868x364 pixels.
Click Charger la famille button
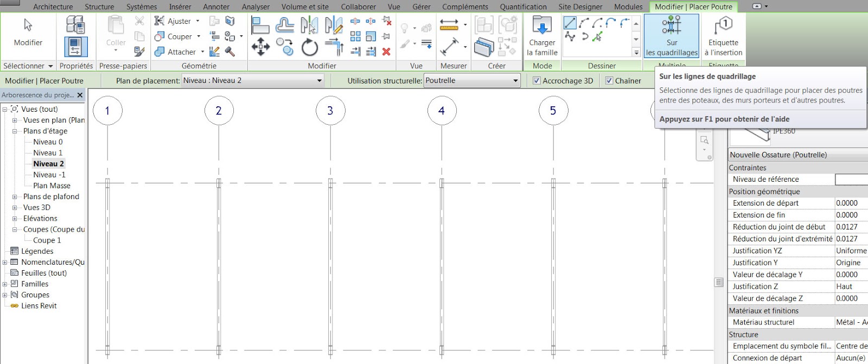point(542,36)
